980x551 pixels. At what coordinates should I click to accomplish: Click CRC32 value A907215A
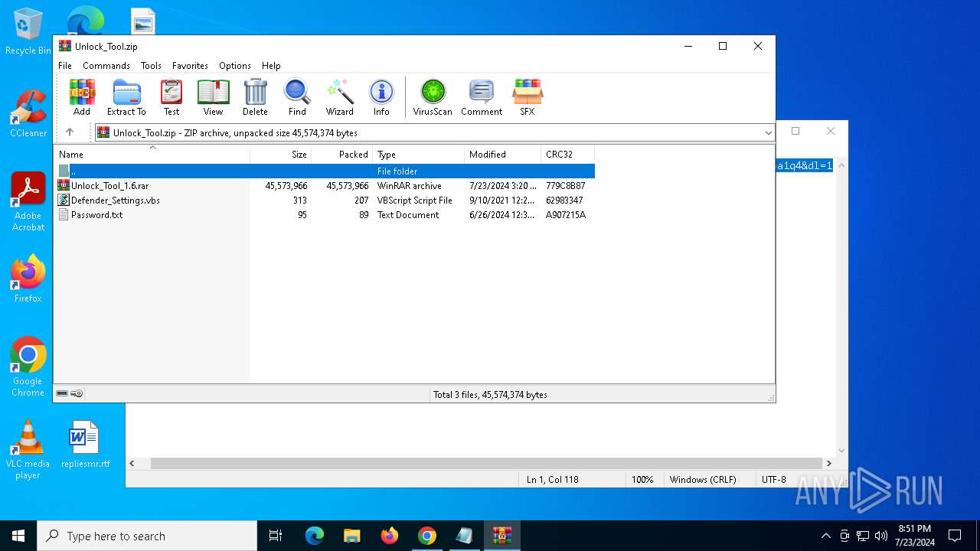566,215
